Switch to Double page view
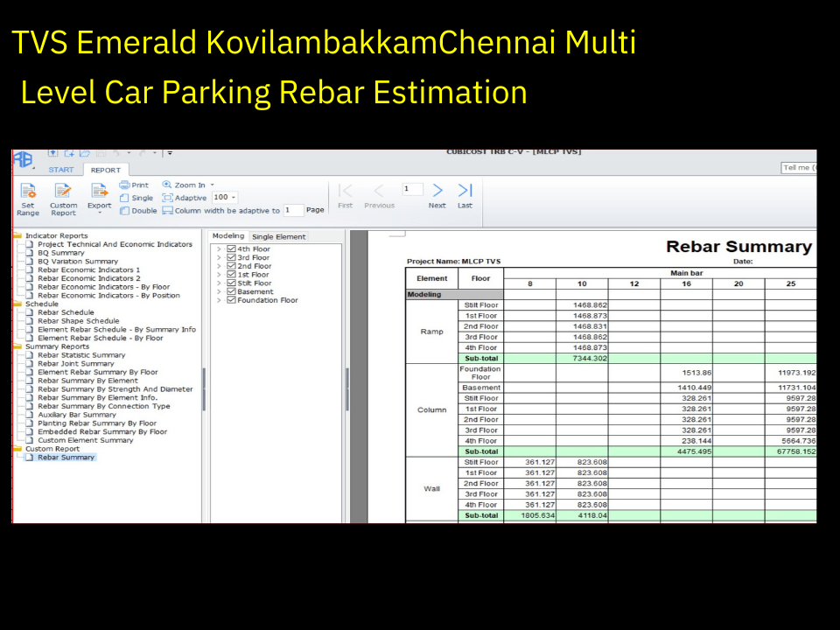This screenshot has height=630, width=840. pos(138,211)
